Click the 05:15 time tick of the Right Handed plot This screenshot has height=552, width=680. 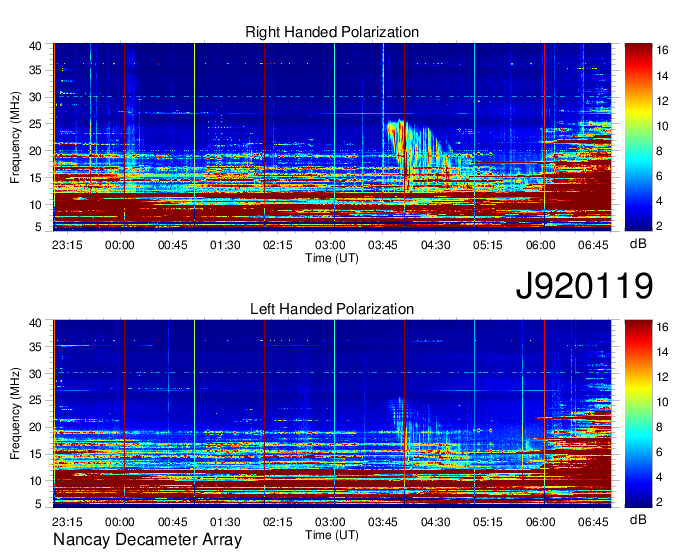pos(488,245)
